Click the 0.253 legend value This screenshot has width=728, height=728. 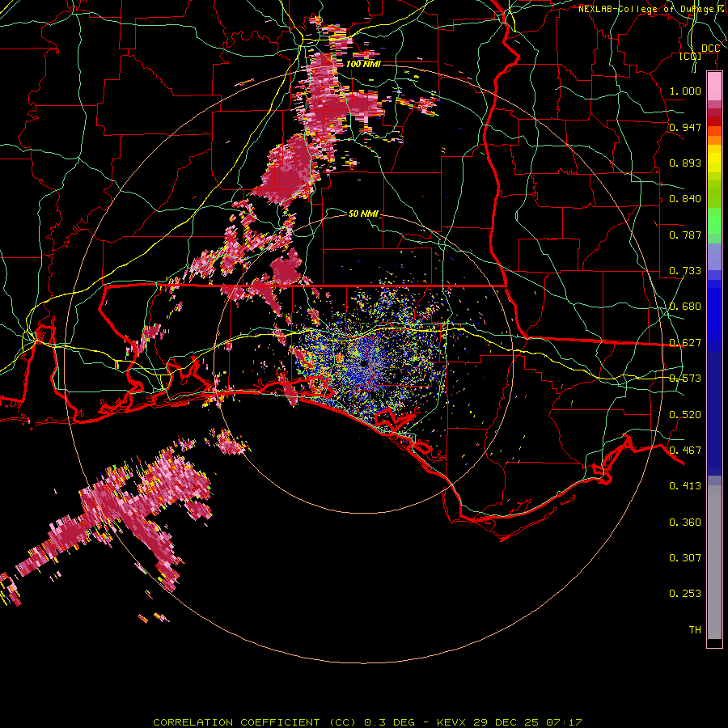pyautogui.click(x=685, y=594)
